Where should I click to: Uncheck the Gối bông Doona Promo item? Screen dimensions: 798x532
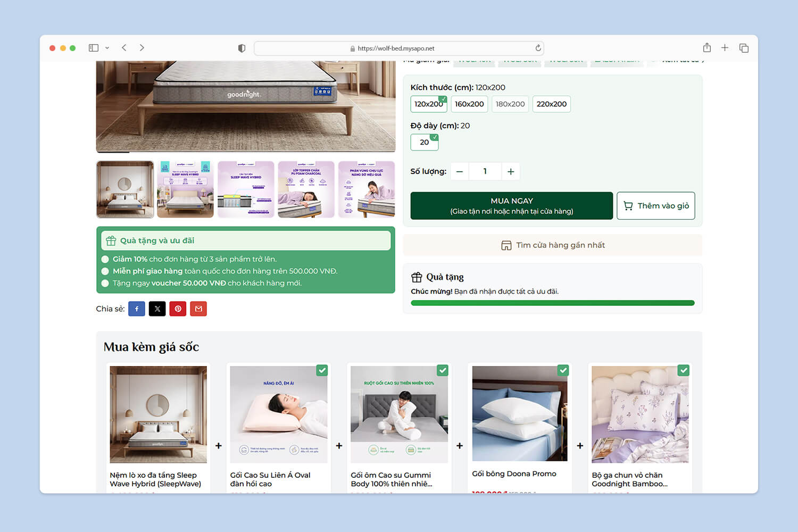[x=563, y=370]
